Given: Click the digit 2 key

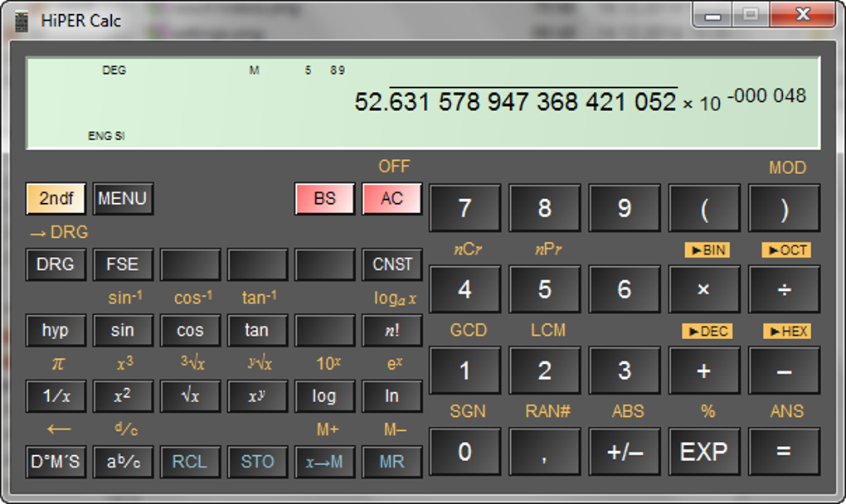Looking at the screenshot, I should (544, 371).
